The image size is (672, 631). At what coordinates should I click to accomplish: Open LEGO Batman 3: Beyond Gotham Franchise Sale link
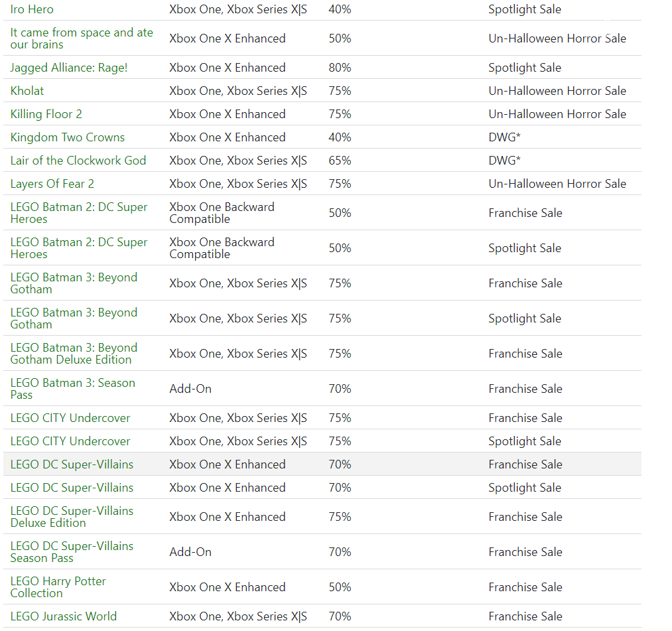tap(74, 283)
